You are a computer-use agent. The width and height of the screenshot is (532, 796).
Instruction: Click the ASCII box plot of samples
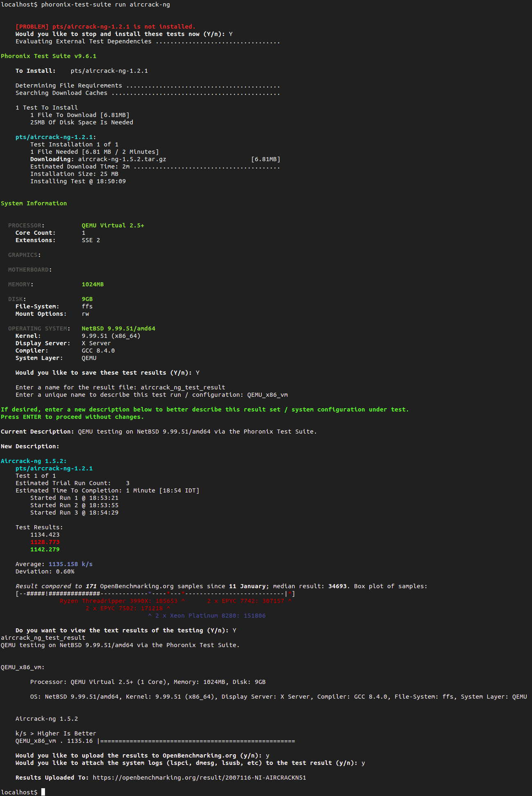(x=155, y=594)
